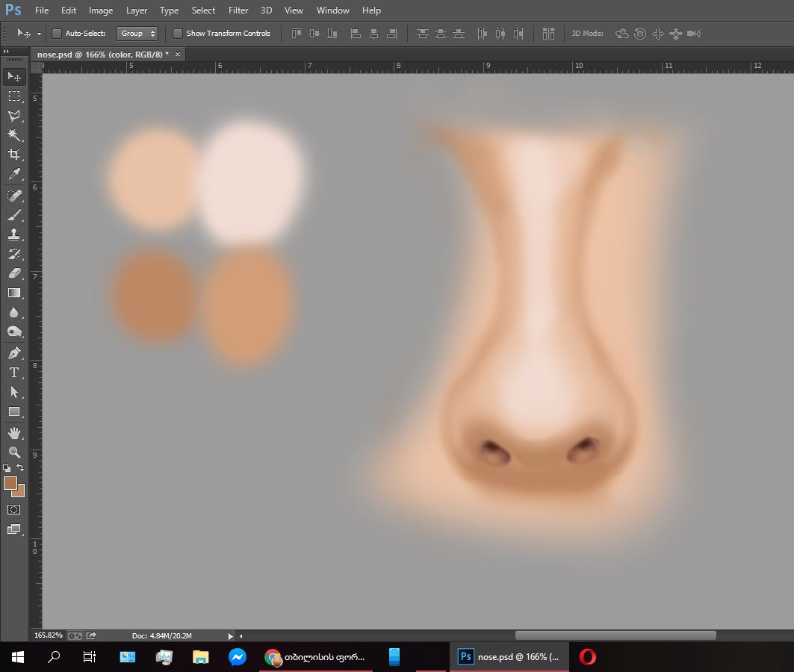Open the status bar Doc info arrow
Image resolution: width=794 pixels, height=672 pixels.
[231, 636]
